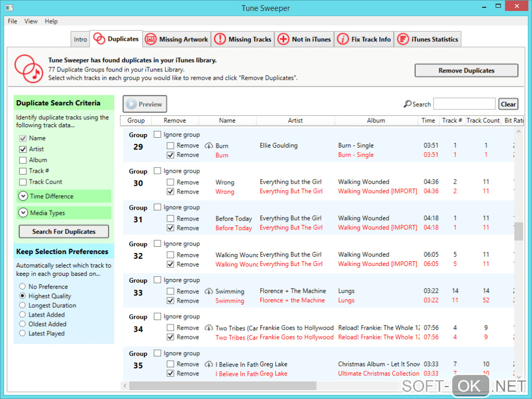Select the Longest Duration option
532x399 pixels.
22,305
